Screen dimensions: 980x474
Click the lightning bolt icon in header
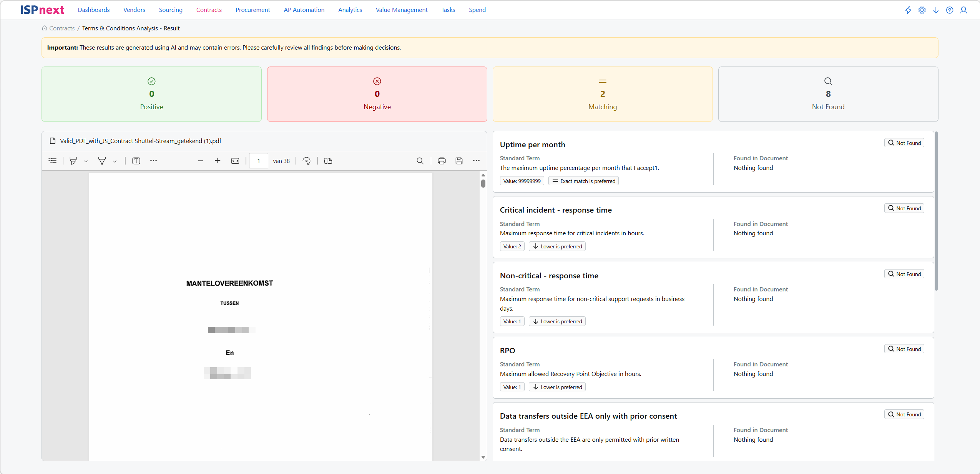click(x=908, y=10)
